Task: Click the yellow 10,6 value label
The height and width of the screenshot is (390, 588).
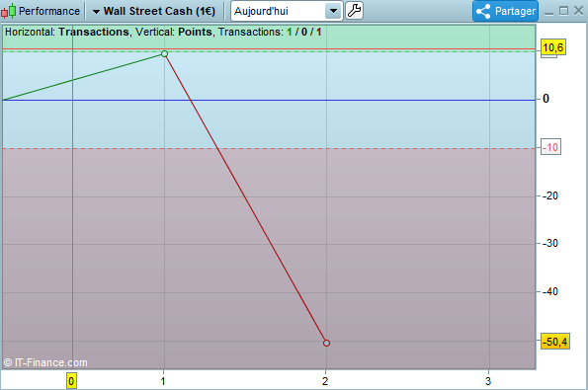Action: click(553, 47)
